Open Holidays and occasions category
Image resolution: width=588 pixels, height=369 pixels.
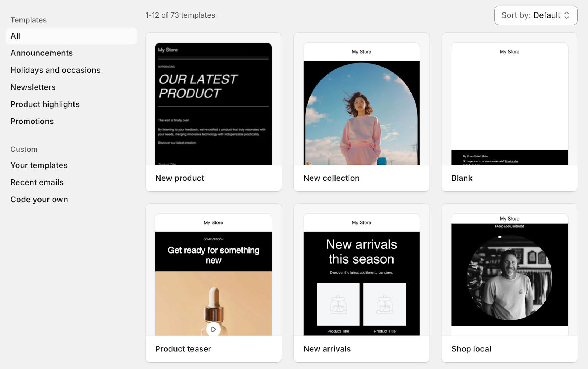click(55, 70)
